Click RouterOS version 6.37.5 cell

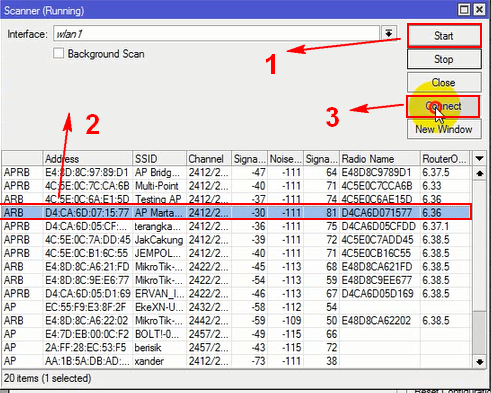coord(445,173)
